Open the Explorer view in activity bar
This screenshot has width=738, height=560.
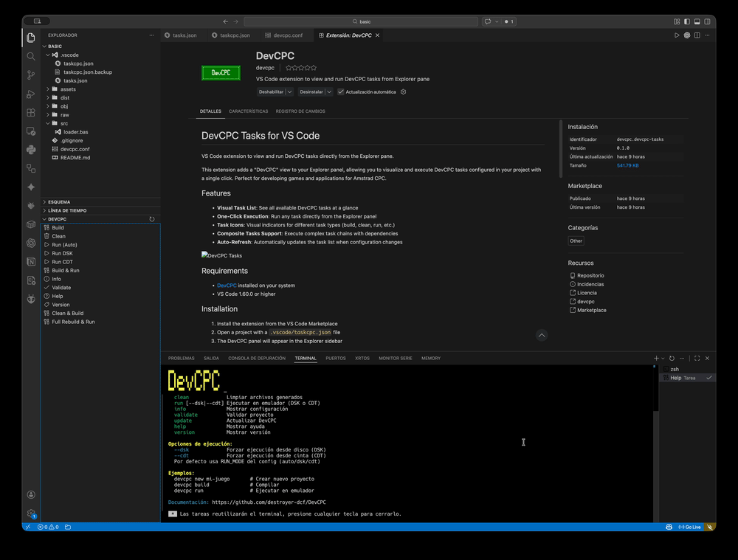tap(31, 38)
